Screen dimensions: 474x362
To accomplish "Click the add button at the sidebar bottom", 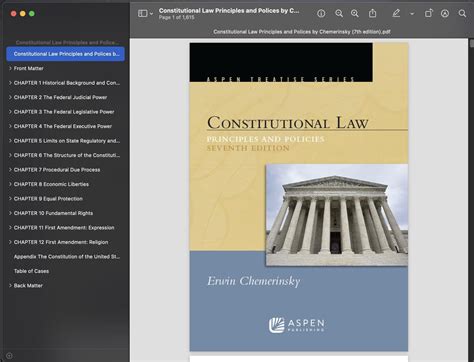I will [x=9, y=356].
